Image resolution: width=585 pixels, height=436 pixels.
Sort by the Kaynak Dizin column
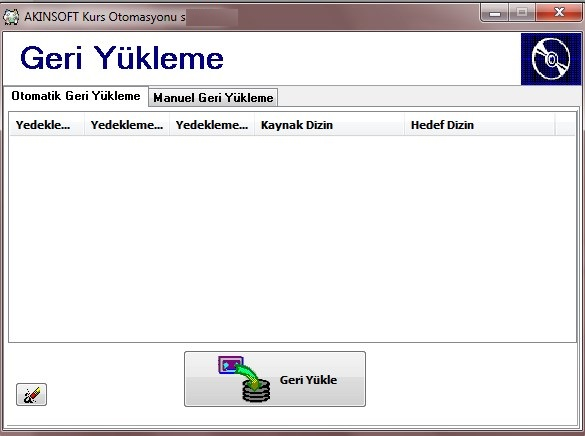(x=329, y=125)
